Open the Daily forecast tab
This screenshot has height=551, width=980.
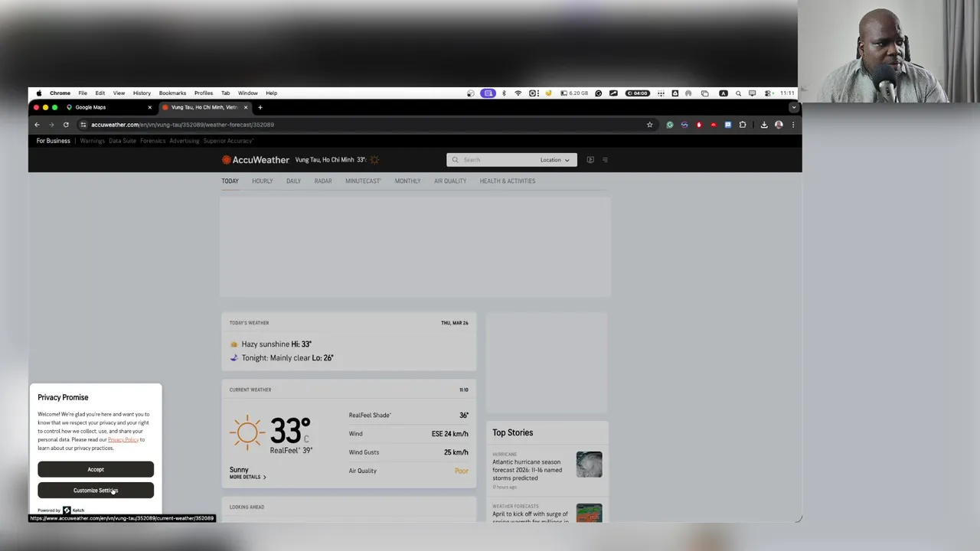point(293,181)
